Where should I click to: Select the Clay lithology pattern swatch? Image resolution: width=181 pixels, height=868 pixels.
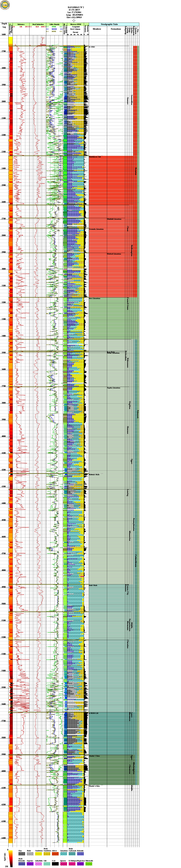(x=22, y=853)
